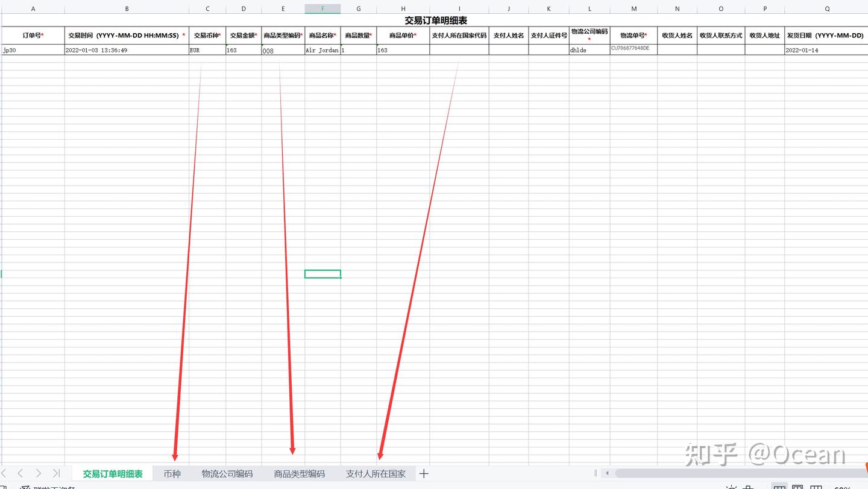The width and height of the screenshot is (868, 489).
Task: Select the 交易订单明细表 sheet tab
Action: coord(113,473)
